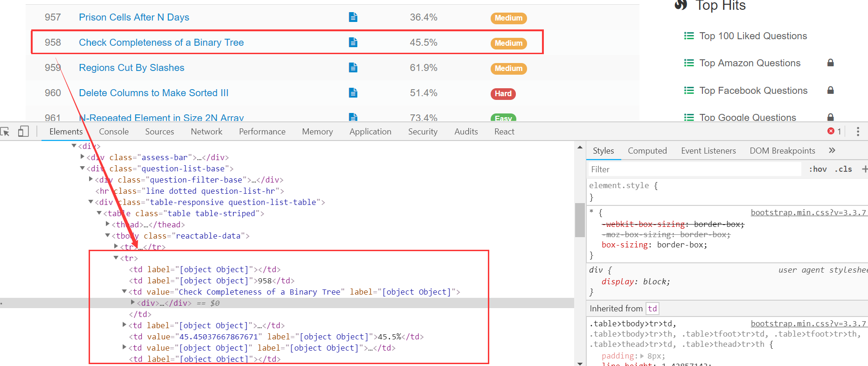Open bootstrap.min.css link for the * rule
868x366 pixels.
[808, 212]
